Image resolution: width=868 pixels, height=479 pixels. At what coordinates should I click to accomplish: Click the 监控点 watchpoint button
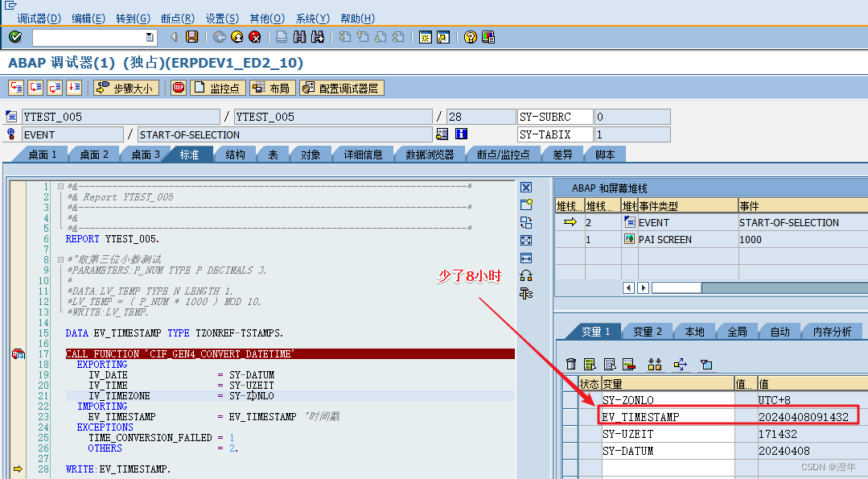pos(217,88)
